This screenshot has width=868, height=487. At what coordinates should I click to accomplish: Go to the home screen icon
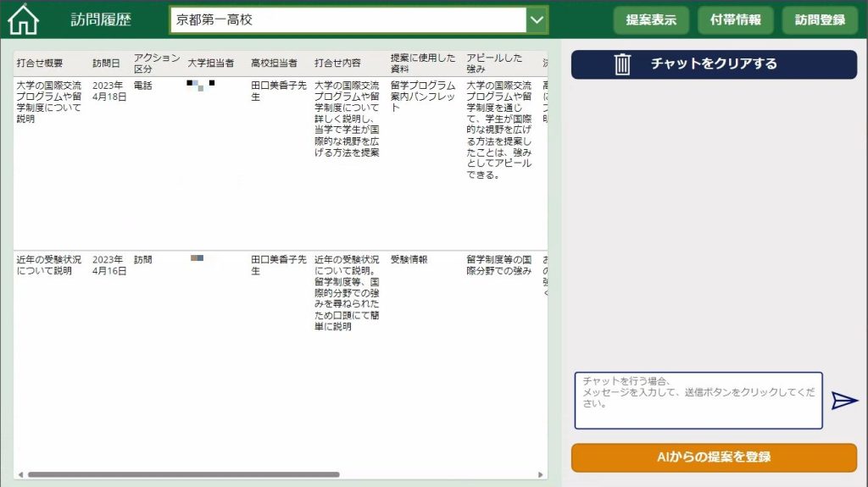(x=23, y=19)
